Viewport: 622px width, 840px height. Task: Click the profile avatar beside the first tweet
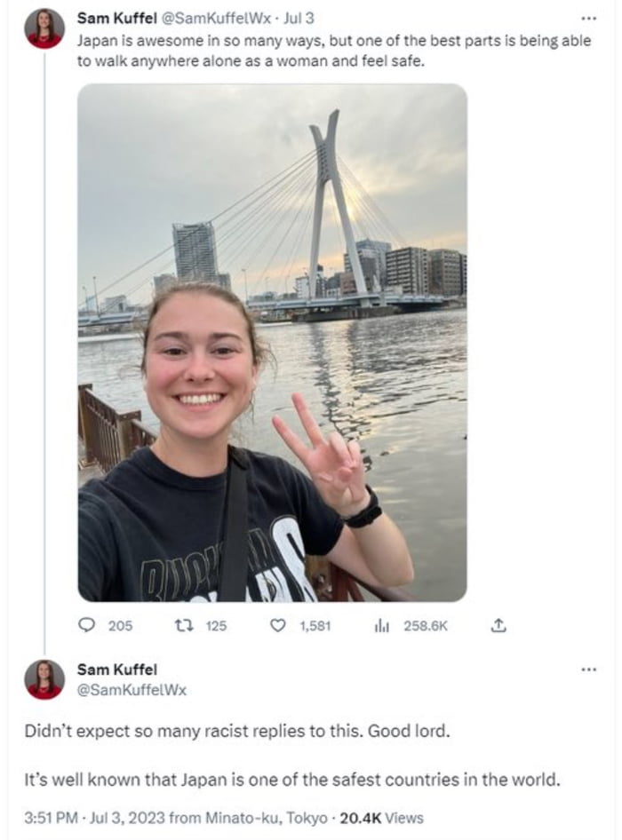click(44, 28)
